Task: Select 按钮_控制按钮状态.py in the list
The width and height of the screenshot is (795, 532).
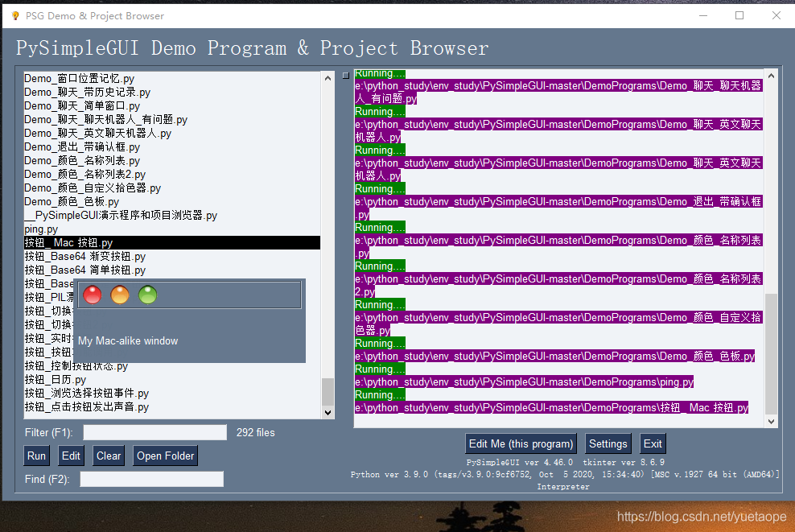Action: (x=172, y=366)
